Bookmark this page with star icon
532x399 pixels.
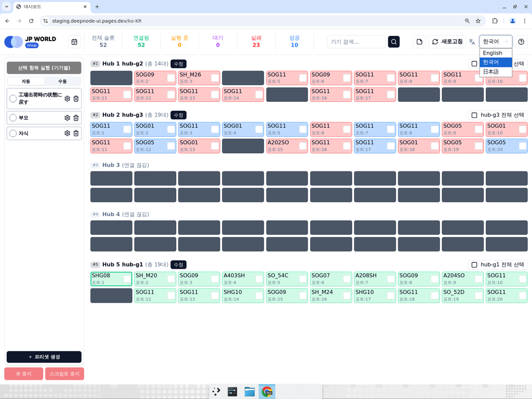[478, 21]
